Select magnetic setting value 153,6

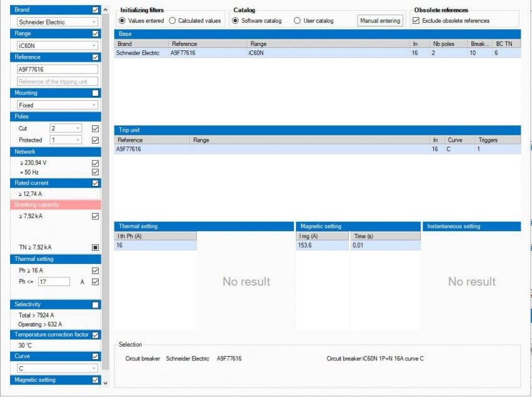pyautogui.click(x=322, y=245)
